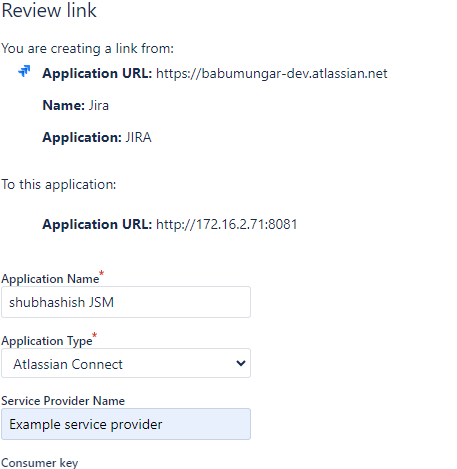Open the Application Type dropdown
Viewport: 457px width, 469px height.
(x=126, y=363)
